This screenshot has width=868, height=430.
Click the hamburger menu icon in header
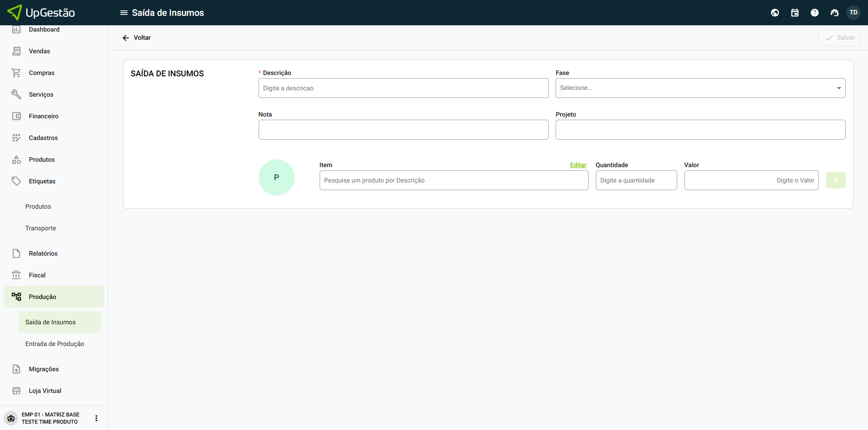pyautogui.click(x=123, y=13)
